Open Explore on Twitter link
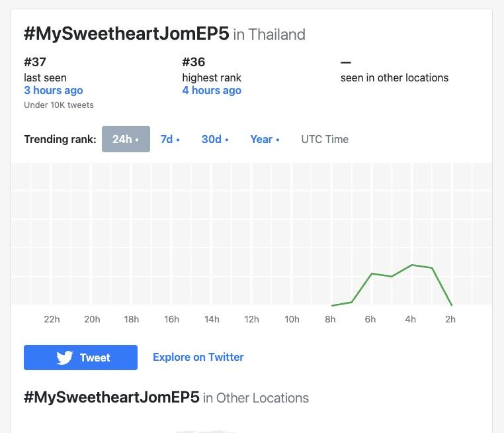 click(x=198, y=357)
